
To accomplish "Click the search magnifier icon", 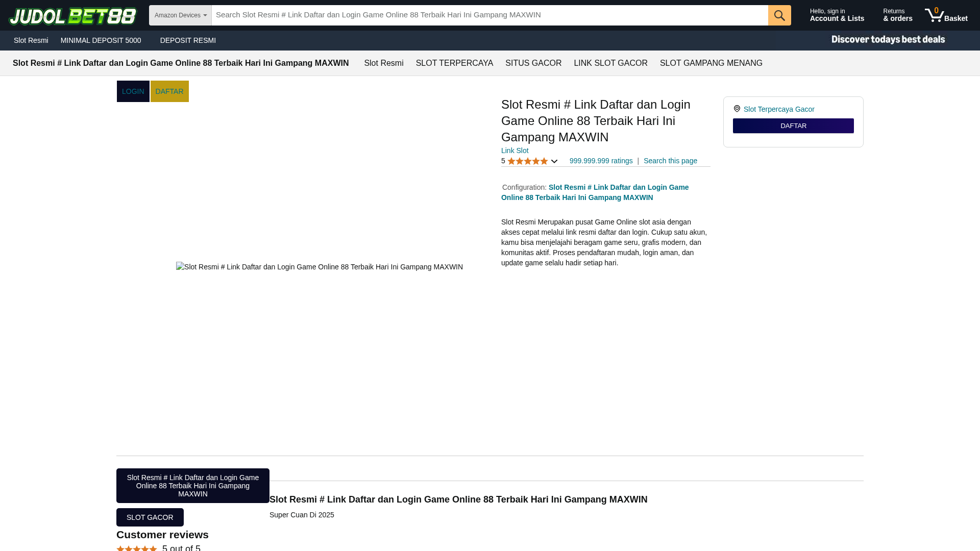I will click(x=779, y=15).
